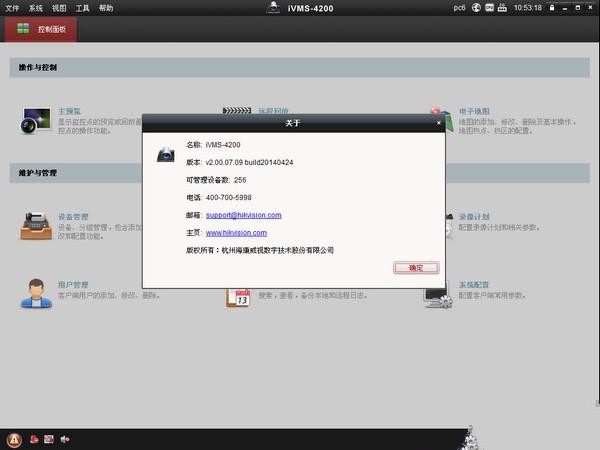Screen dimensions: 600x450
Task: Click the 用户管理 link text
Action: 73,285
